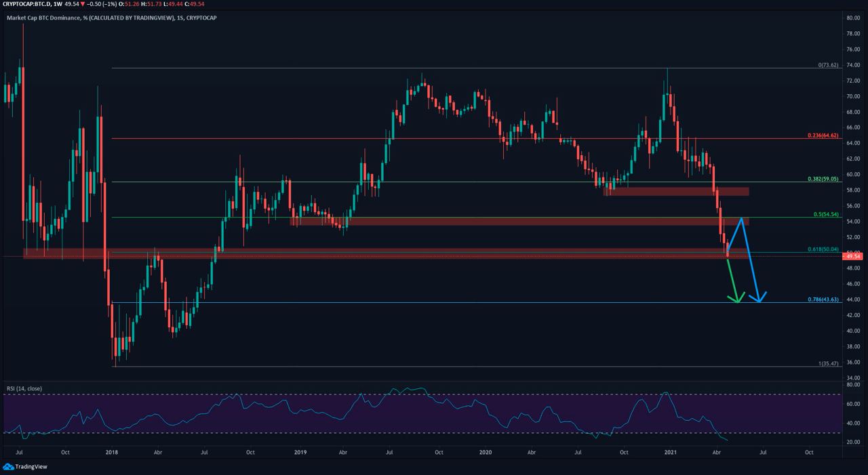The image size is (868, 475).
Task: Click the CRYPTOCAP:BTC.D symbol name
Action: pos(25,3)
